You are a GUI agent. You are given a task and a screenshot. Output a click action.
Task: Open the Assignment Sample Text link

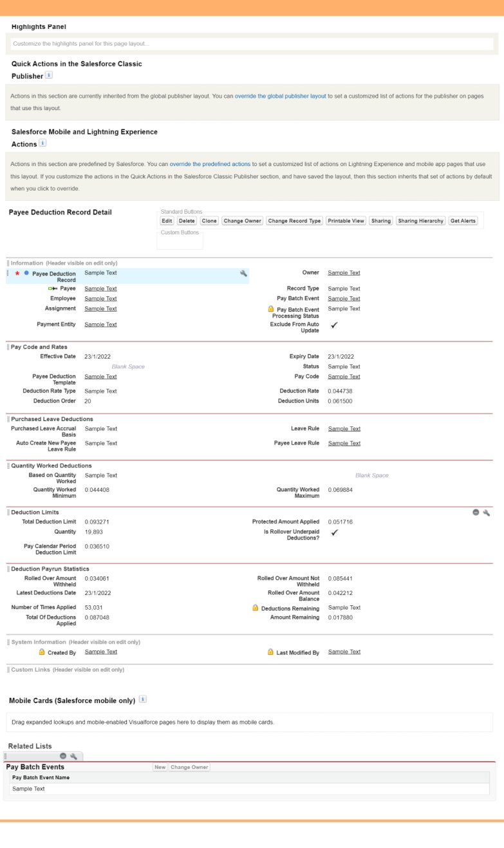(x=100, y=308)
